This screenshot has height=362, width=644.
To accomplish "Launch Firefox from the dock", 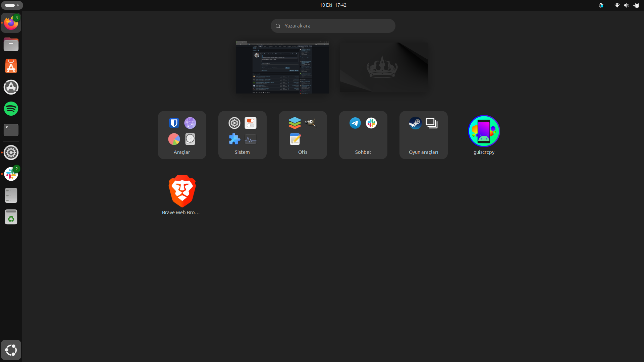I will (11, 23).
